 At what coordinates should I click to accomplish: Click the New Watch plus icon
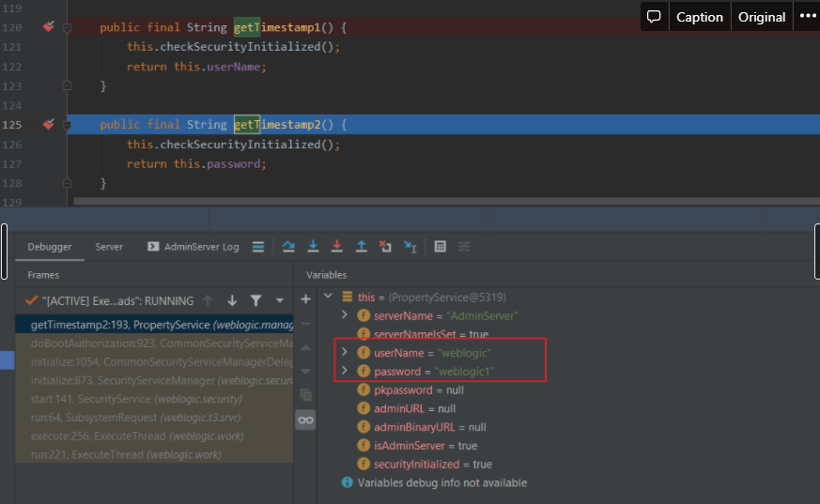(306, 299)
